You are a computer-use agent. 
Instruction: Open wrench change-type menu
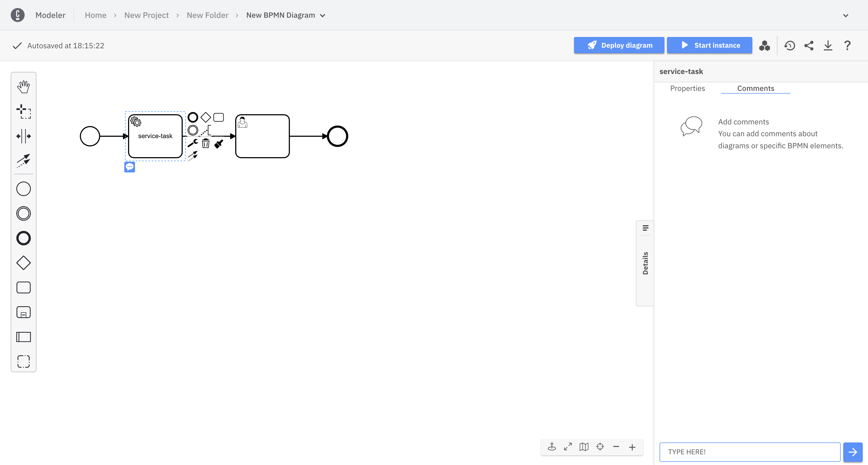pos(193,143)
